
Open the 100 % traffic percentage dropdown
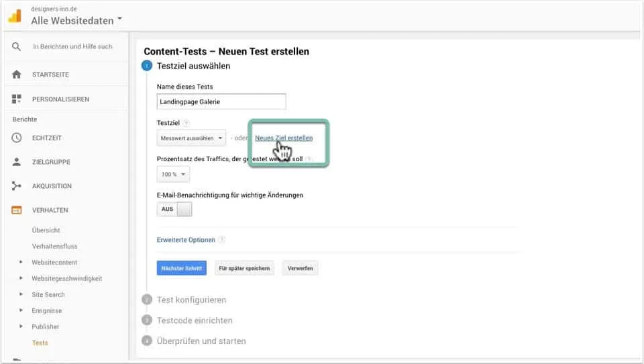pyautogui.click(x=173, y=175)
